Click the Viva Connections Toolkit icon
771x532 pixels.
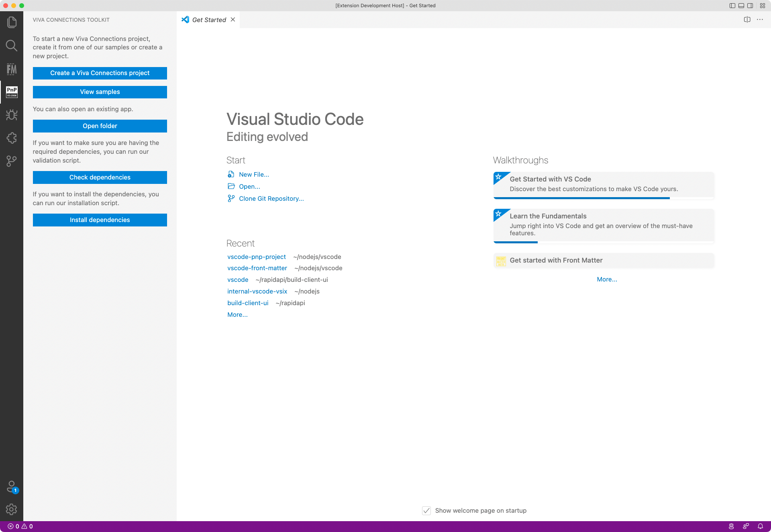(x=12, y=92)
